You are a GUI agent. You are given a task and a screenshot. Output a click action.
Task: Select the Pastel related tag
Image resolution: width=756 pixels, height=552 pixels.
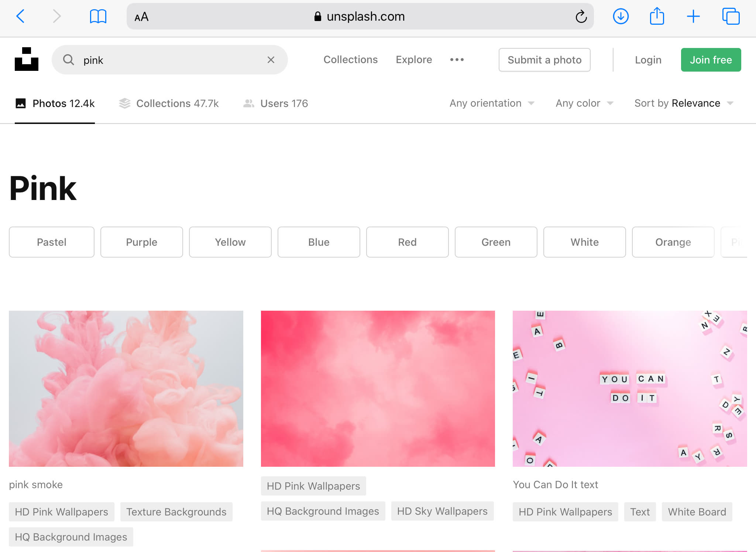click(52, 242)
